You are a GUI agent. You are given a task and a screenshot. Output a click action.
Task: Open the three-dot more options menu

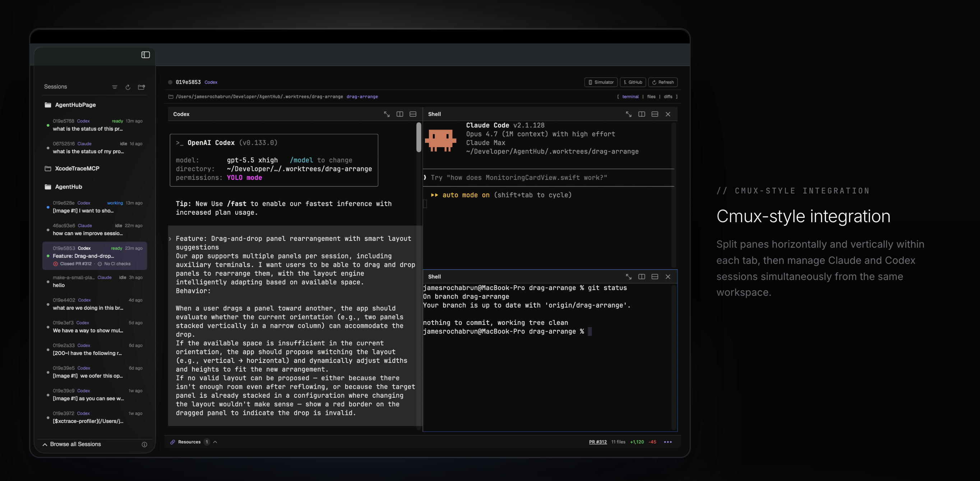coord(668,442)
